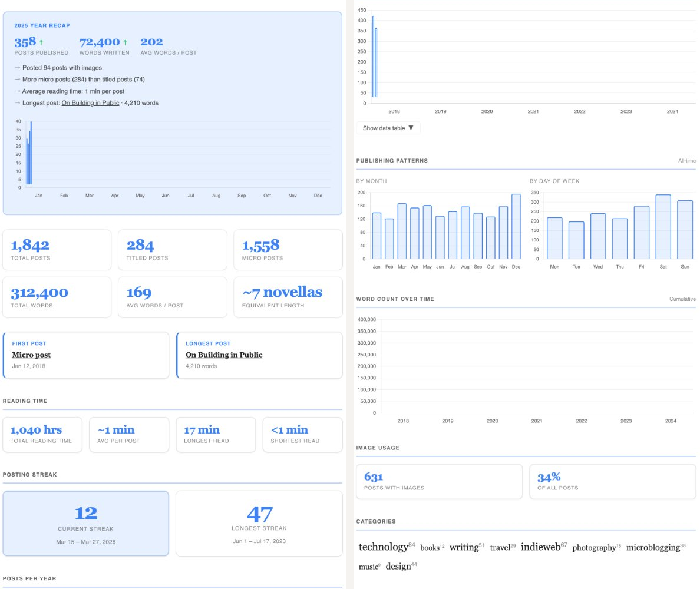Click the 1,842 Total Posts stat card

(x=57, y=250)
